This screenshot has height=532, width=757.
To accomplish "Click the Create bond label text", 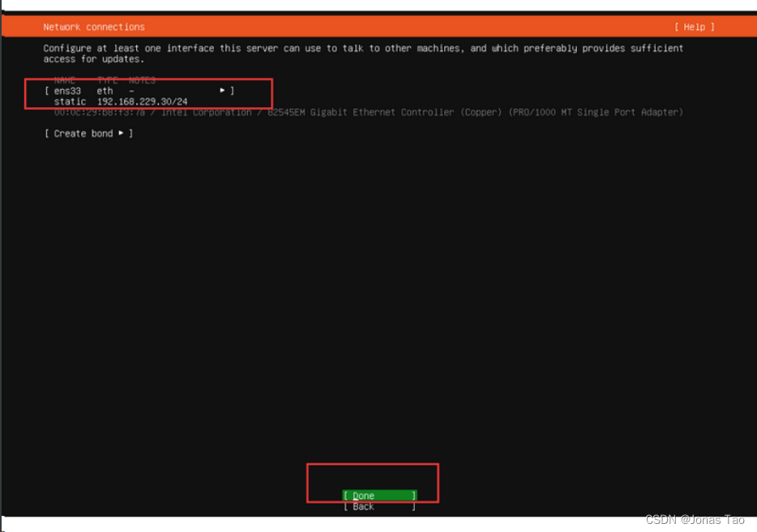I will (83, 133).
